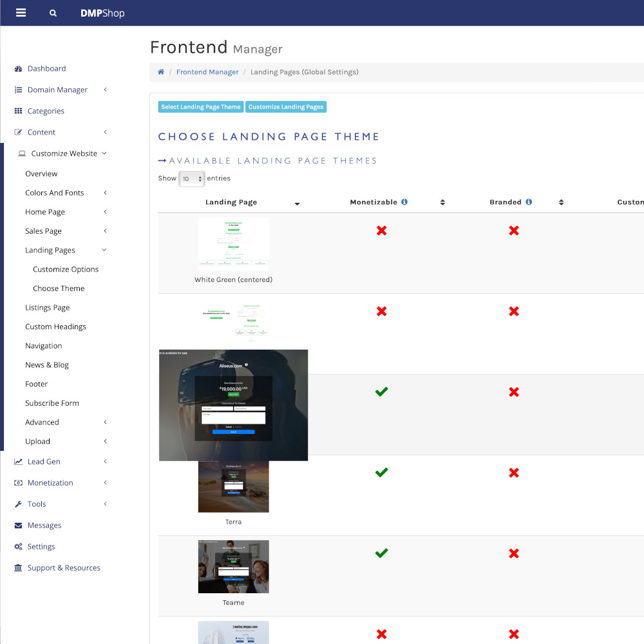644x644 pixels.
Task: Click the Monetizable info icon
Action: [404, 202]
